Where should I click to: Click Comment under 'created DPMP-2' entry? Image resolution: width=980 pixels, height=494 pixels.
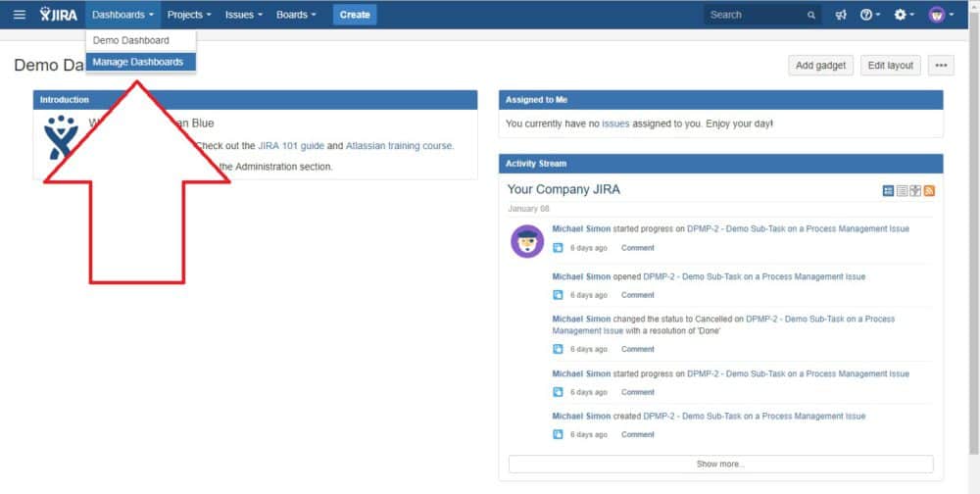pyautogui.click(x=638, y=434)
